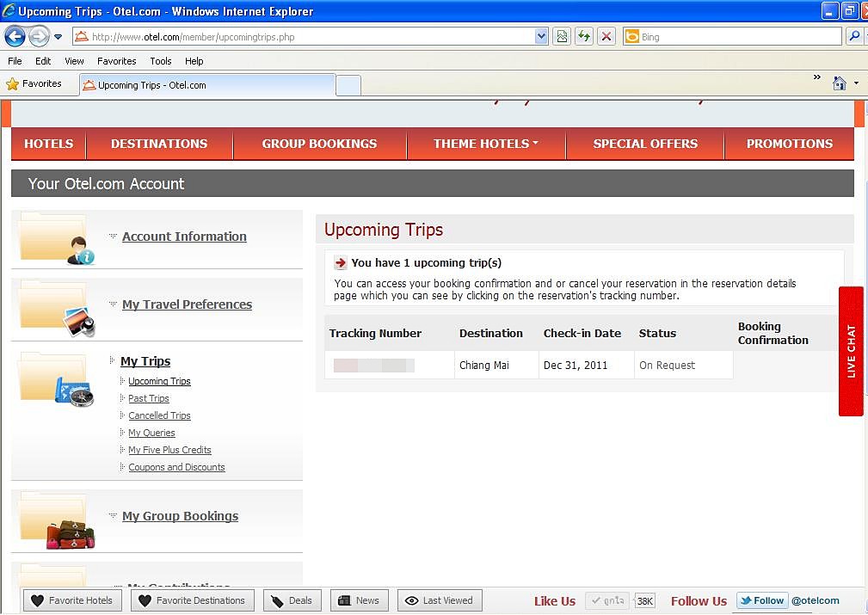Screen dimensions: 868x615
Task: Click the Favorites star button
Action: (x=34, y=84)
